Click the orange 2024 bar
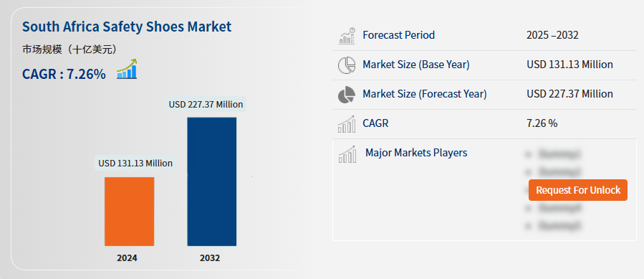Image resolution: width=644 pixels, height=279 pixels. (130, 212)
